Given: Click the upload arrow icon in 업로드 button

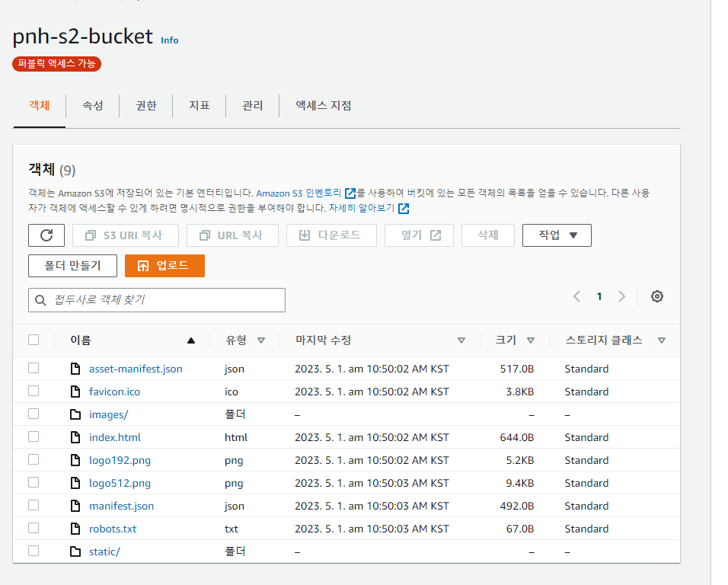Looking at the screenshot, I should [143, 266].
